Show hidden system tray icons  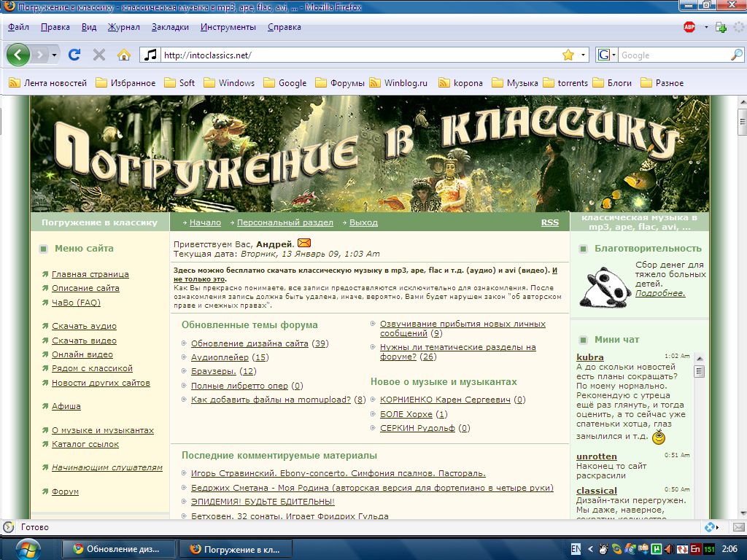pyautogui.click(x=589, y=549)
